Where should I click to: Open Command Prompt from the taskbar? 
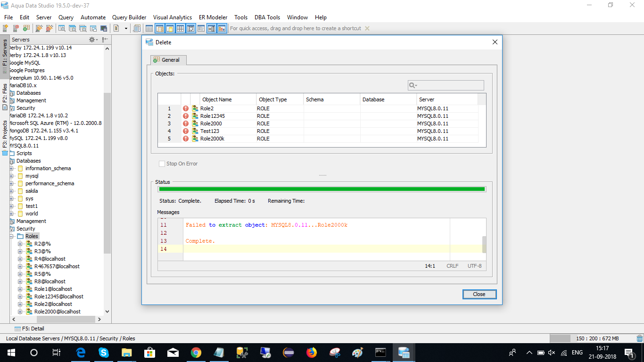coord(381,353)
